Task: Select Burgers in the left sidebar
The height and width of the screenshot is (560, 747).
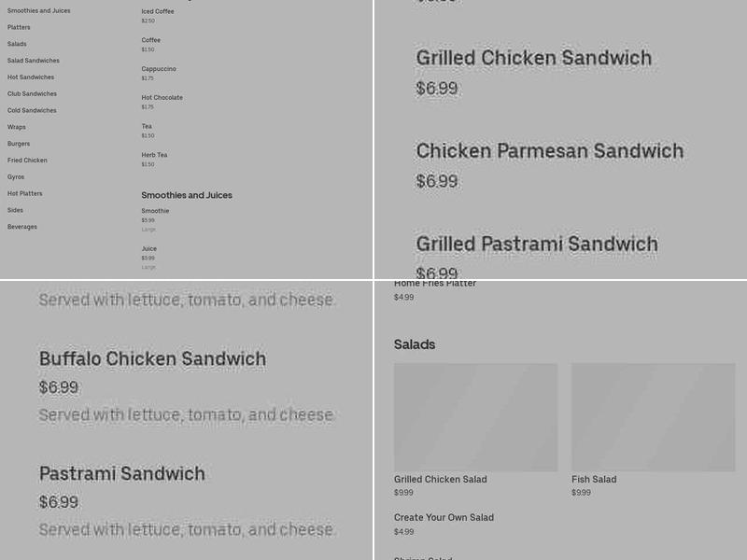Action: pos(19,143)
